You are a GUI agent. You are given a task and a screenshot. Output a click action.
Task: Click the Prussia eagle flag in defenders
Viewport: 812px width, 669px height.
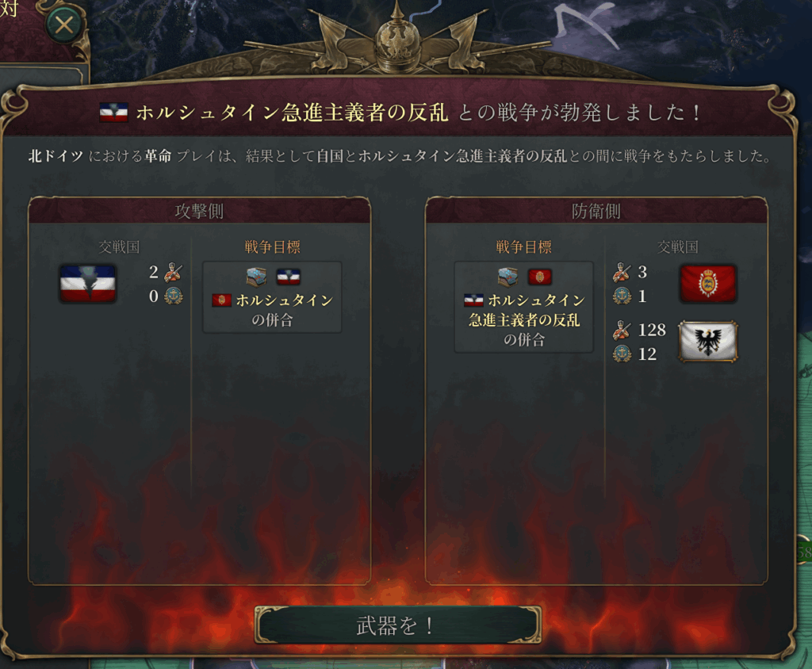(708, 341)
